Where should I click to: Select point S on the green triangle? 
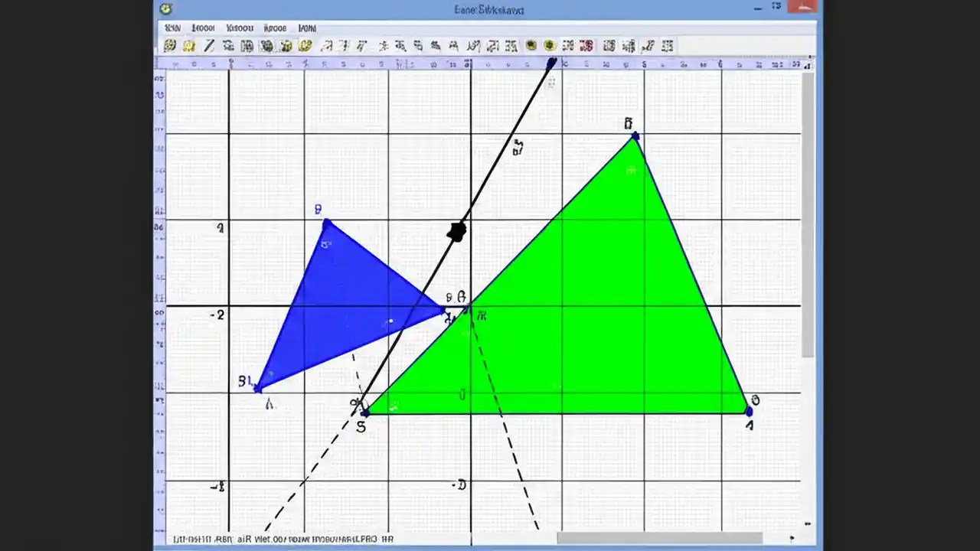364,413
